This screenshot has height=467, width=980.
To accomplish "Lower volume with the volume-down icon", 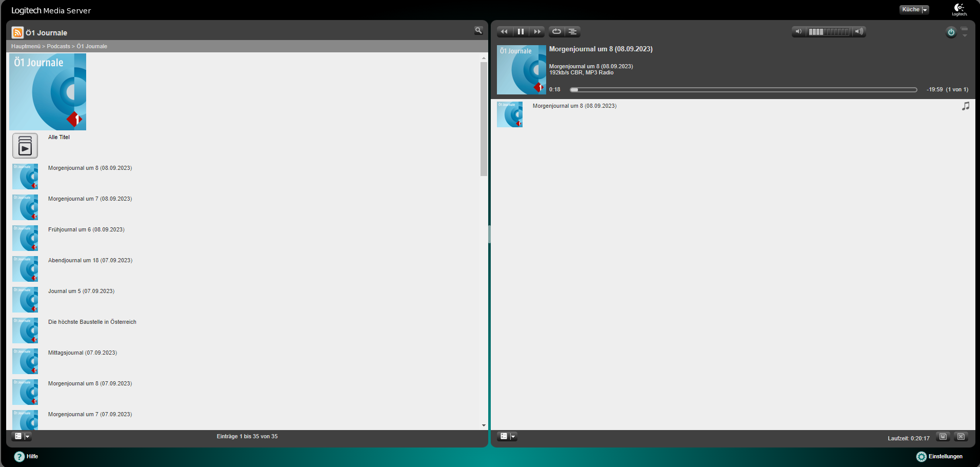I will 798,32.
